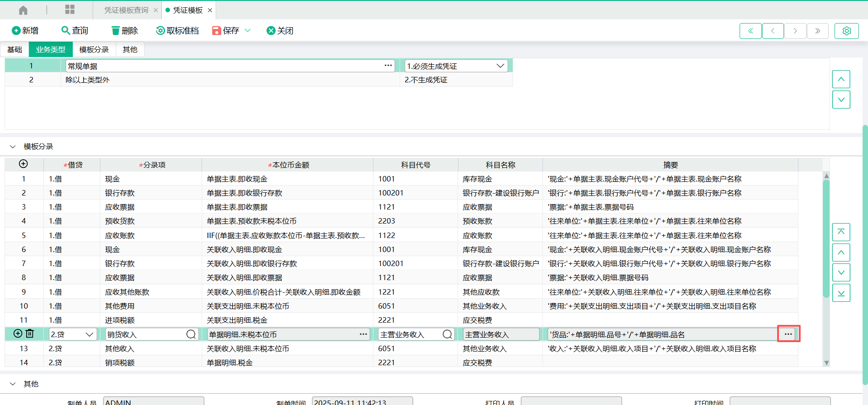Click the 摘要 column header

670,165
